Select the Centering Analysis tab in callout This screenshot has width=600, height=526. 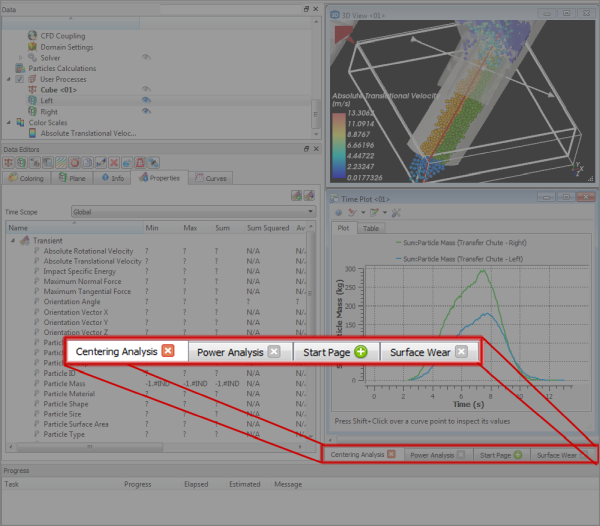pyautogui.click(x=116, y=351)
